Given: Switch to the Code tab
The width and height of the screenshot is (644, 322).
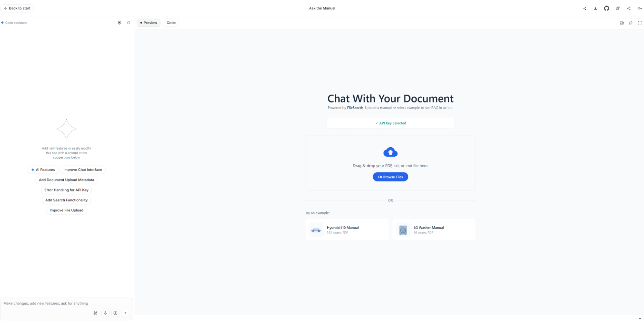Looking at the screenshot, I should [x=171, y=22].
